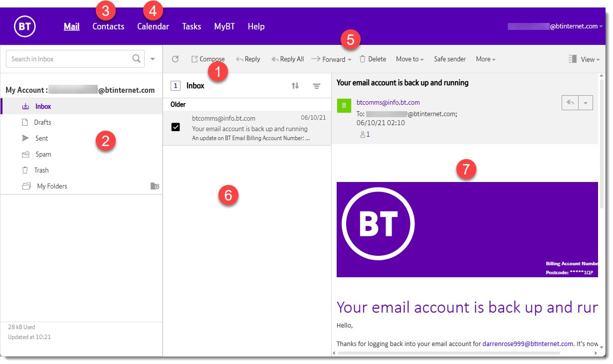Click the Trash bin icon
This screenshot has width=613, height=364.
(25, 170)
